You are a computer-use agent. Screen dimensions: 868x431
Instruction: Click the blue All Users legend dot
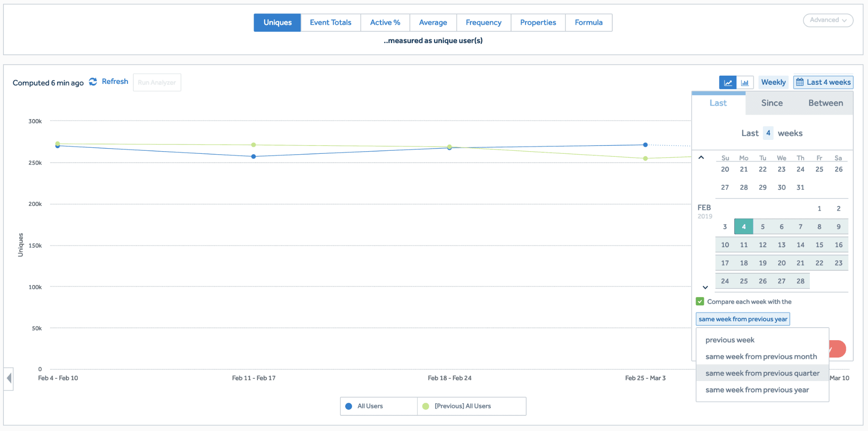[348, 406]
